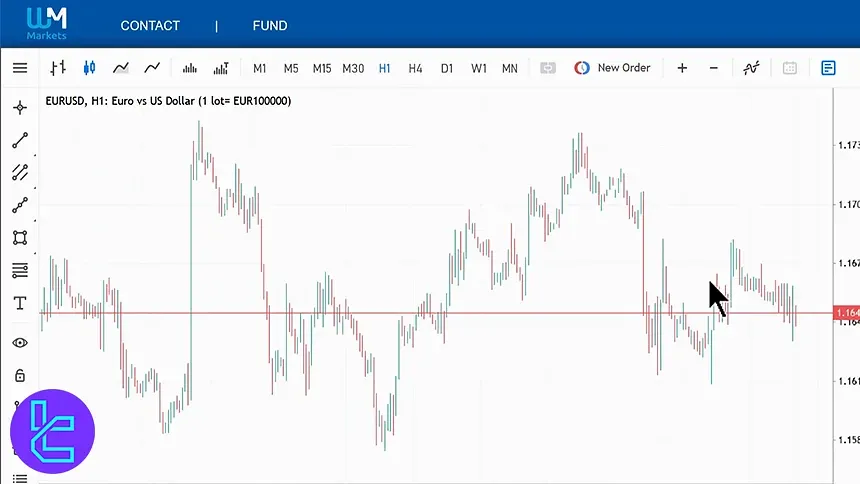
Task: Select the rectangle shapes tool
Action: tap(20, 238)
